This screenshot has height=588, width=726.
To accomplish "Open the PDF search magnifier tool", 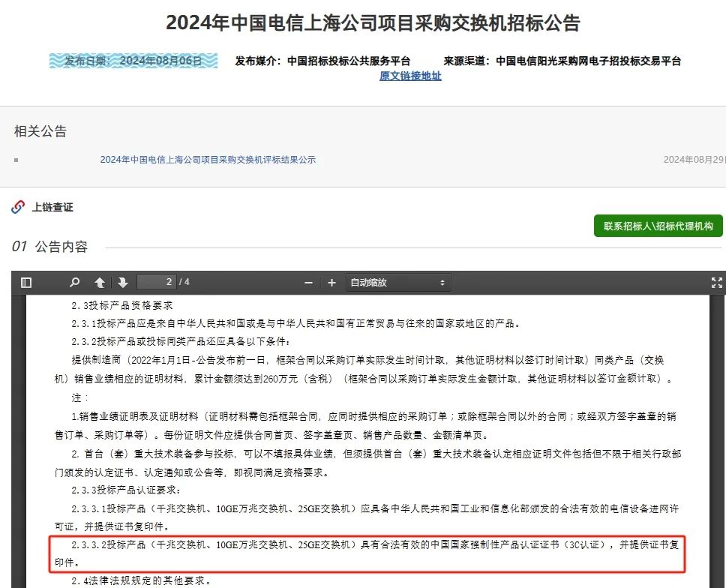I will click(74, 283).
